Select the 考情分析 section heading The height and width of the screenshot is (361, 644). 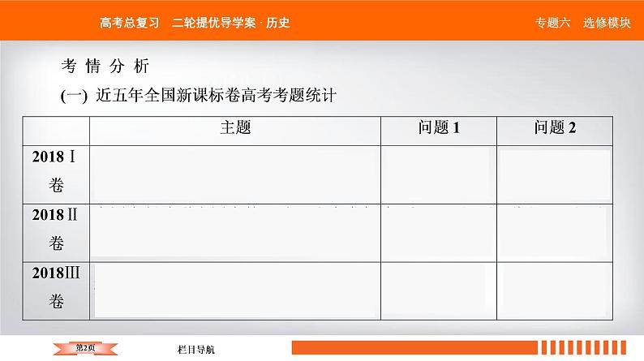105,66
